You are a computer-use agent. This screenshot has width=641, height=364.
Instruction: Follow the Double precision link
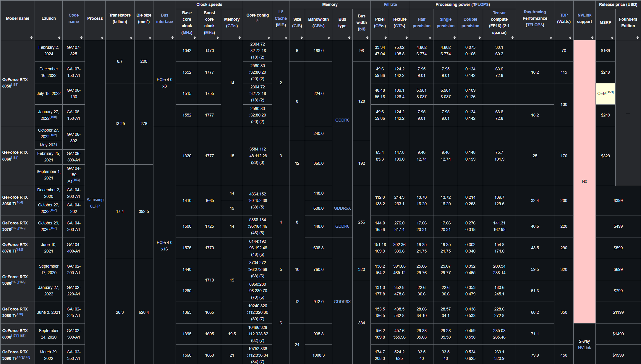tap(470, 22)
